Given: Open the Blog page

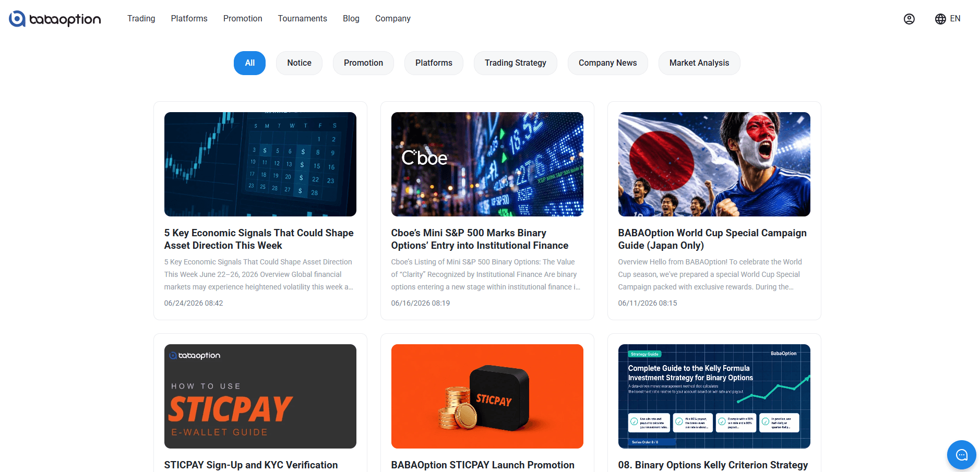Looking at the screenshot, I should pyautogui.click(x=351, y=19).
